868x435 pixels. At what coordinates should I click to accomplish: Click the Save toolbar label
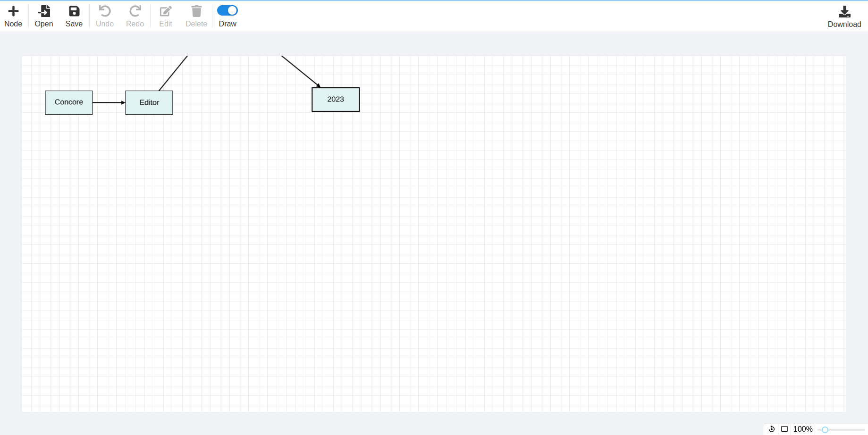click(x=74, y=23)
